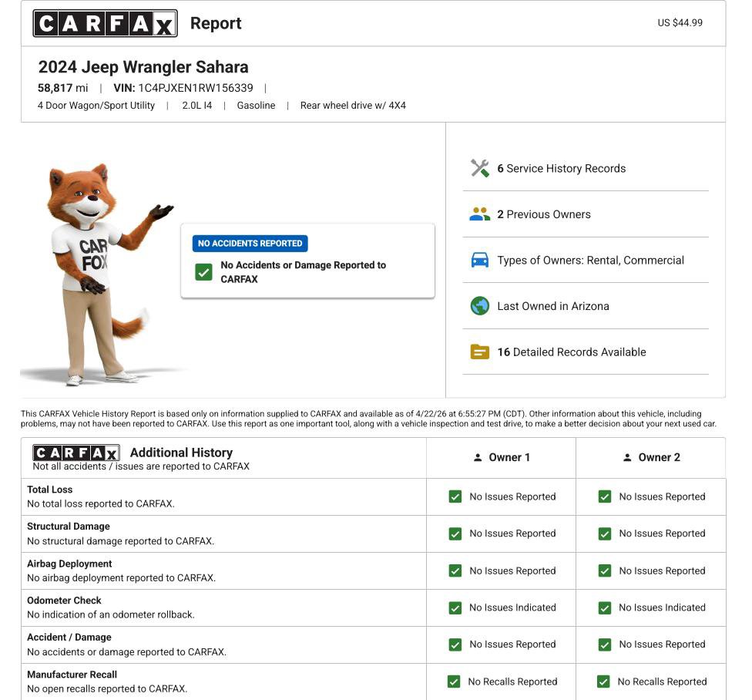Open the 6 Service History Records link

point(561,168)
